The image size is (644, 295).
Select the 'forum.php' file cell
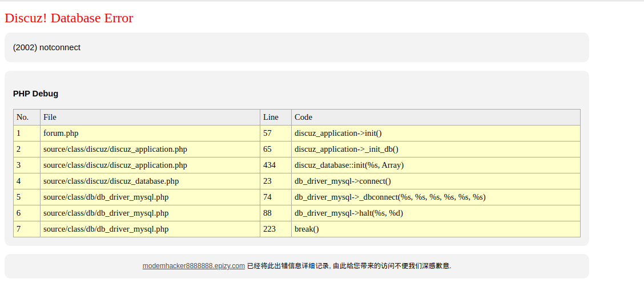pos(150,134)
